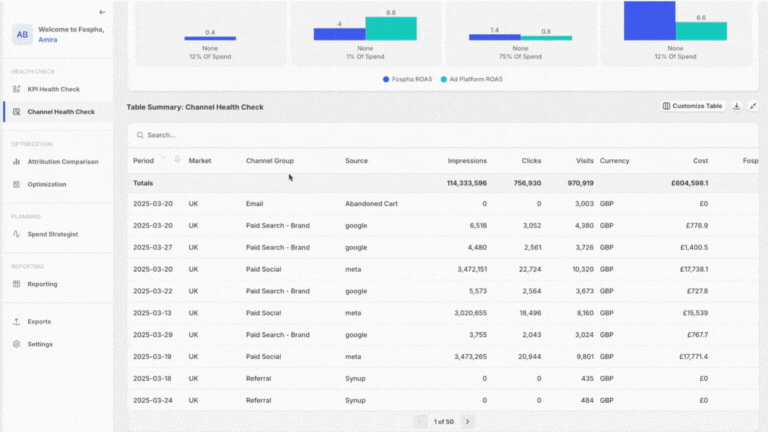Image resolution: width=768 pixels, height=432 pixels.
Task: Click the KPI Health Check sidebar icon
Action: pos(17,89)
